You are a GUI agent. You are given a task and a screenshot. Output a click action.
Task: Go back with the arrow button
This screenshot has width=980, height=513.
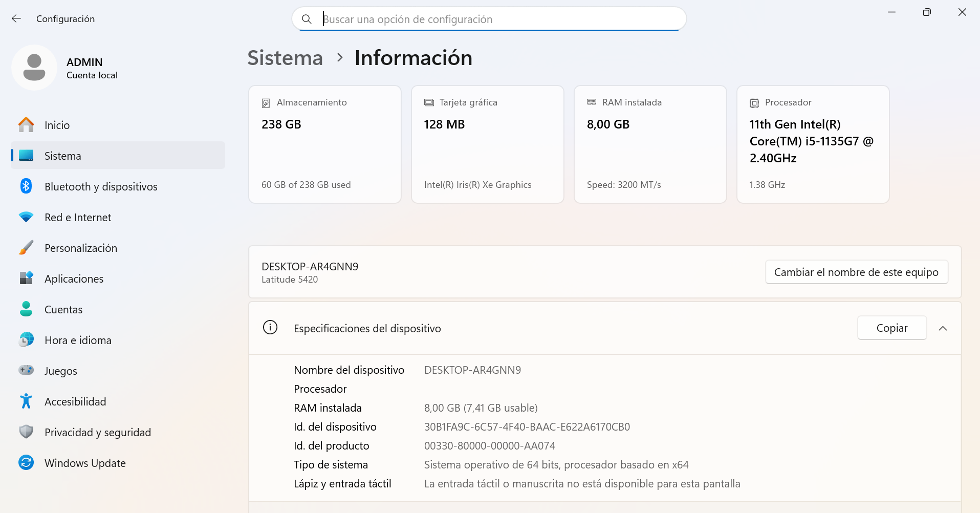click(x=16, y=18)
